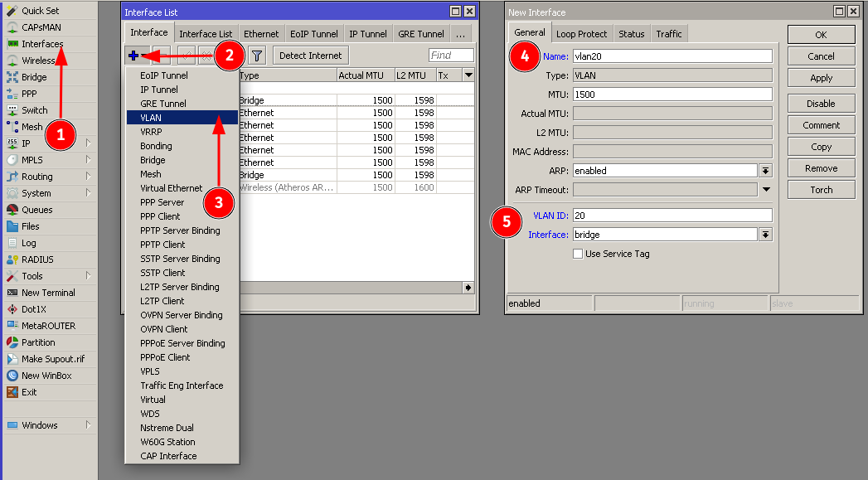Expand the ARP Timeout field arrow

[x=765, y=190]
